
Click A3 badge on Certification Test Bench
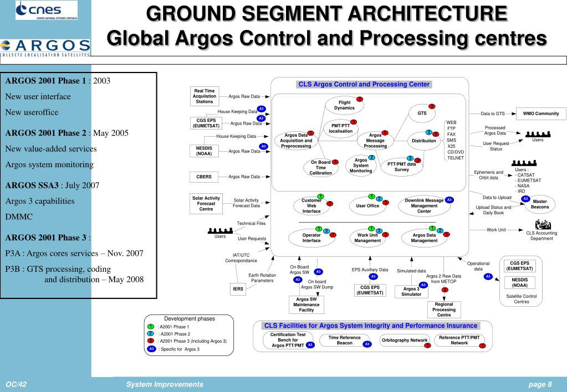310,345
